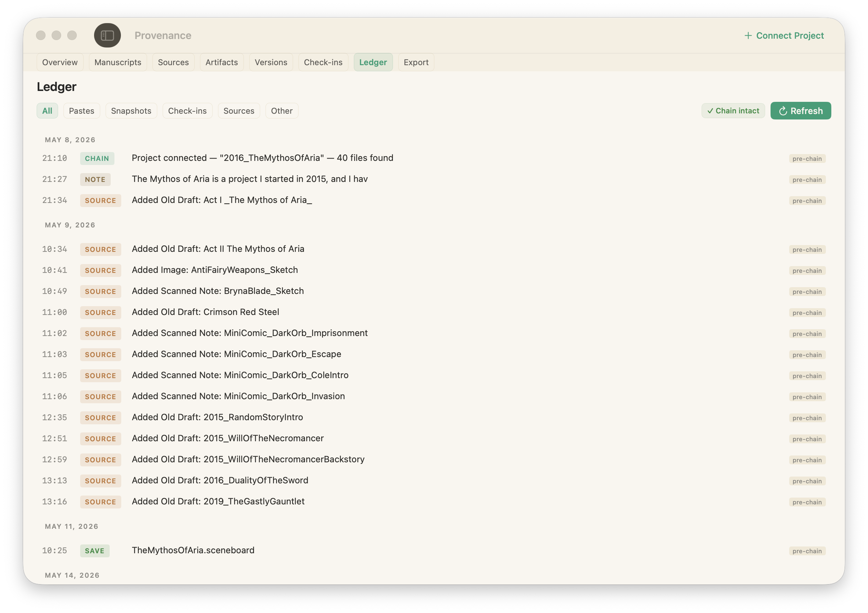Click the SOURCE tag at 11:00
Screen dimensions: 868x613
tap(100, 313)
